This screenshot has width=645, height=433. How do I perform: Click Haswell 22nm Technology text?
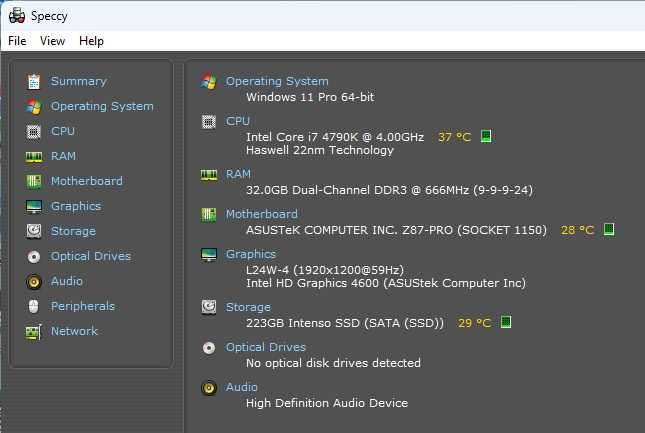320,150
